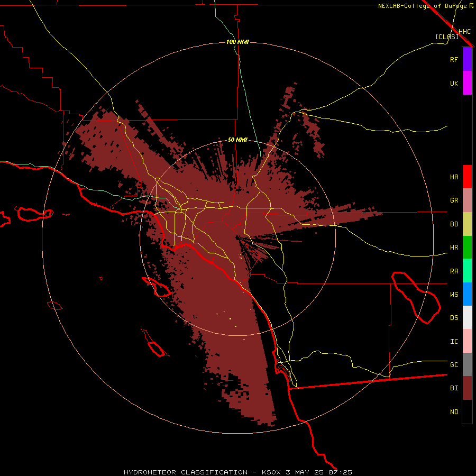Click the WS blue legend swatch
This screenshot has width=476, height=476.
pyautogui.click(x=467, y=294)
